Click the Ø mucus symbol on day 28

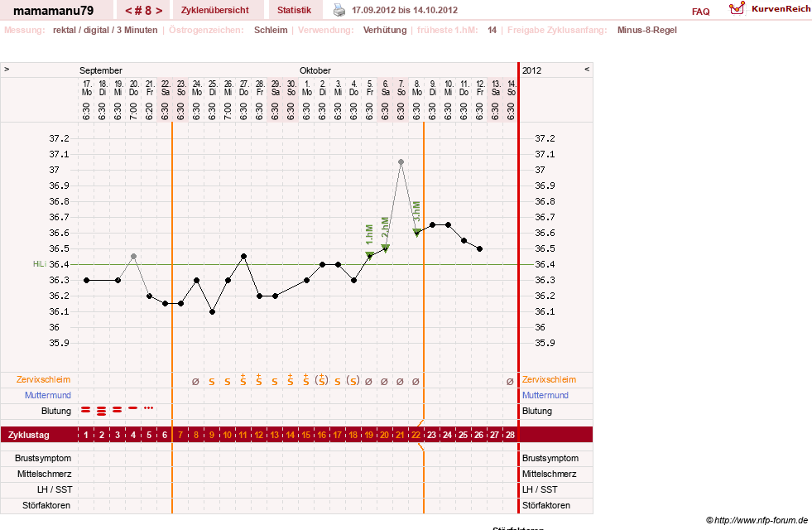point(510,382)
